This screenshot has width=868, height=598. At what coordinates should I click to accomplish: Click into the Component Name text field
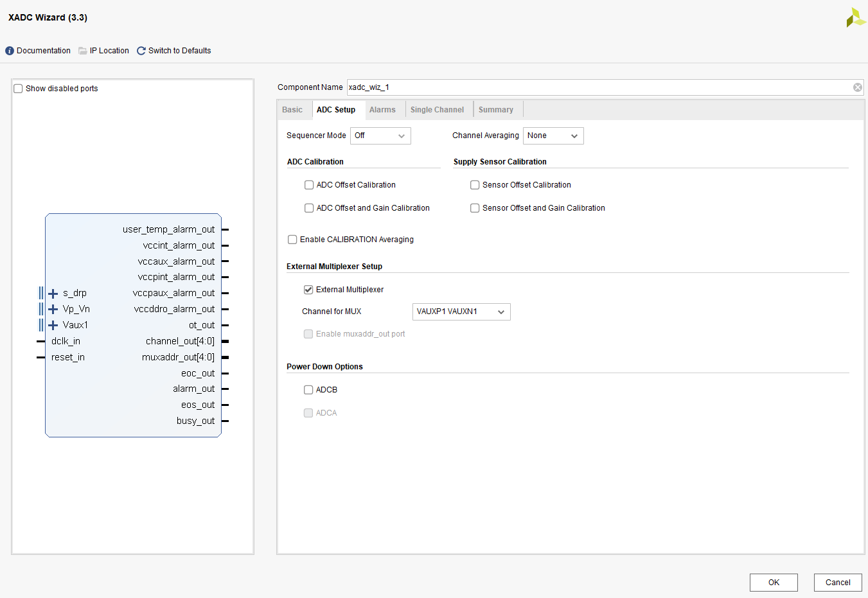coord(598,87)
